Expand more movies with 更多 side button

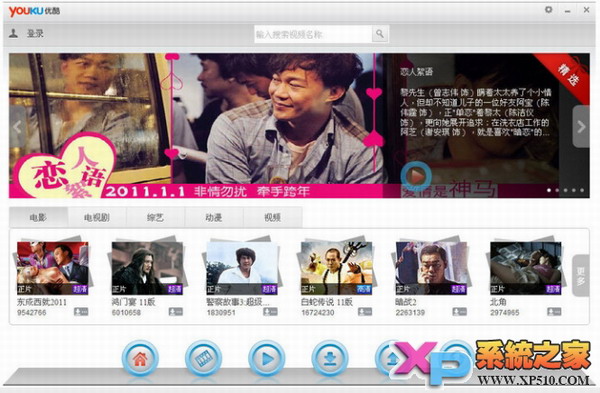[x=580, y=276]
